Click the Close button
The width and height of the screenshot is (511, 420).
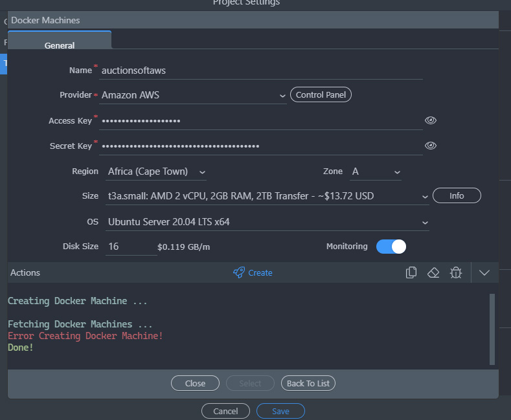(195, 383)
